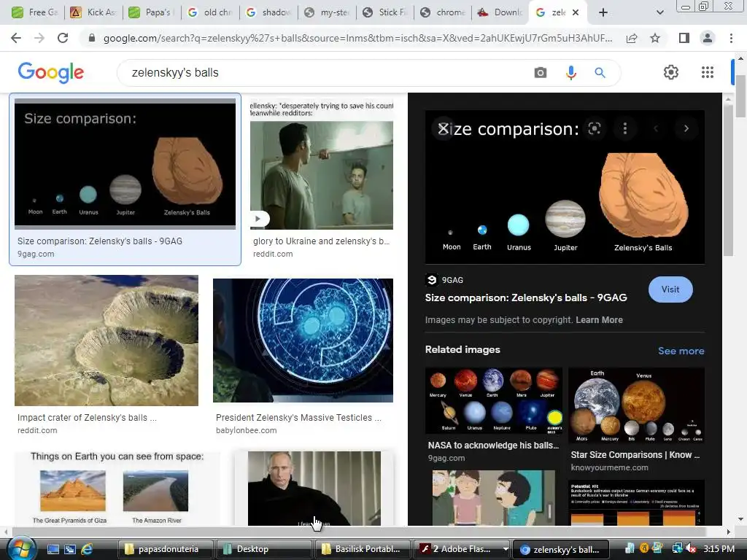Open a new browser tab
The height and width of the screenshot is (560, 747).
point(603,12)
